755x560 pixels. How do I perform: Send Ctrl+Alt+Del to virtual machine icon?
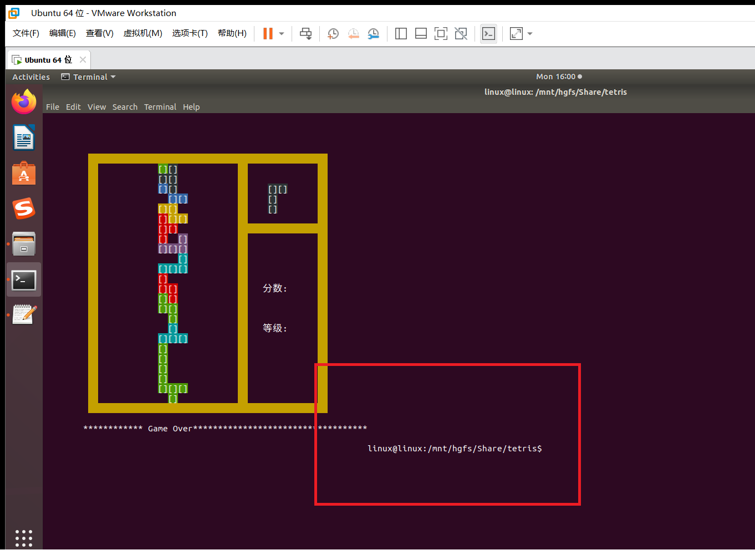[x=305, y=34]
